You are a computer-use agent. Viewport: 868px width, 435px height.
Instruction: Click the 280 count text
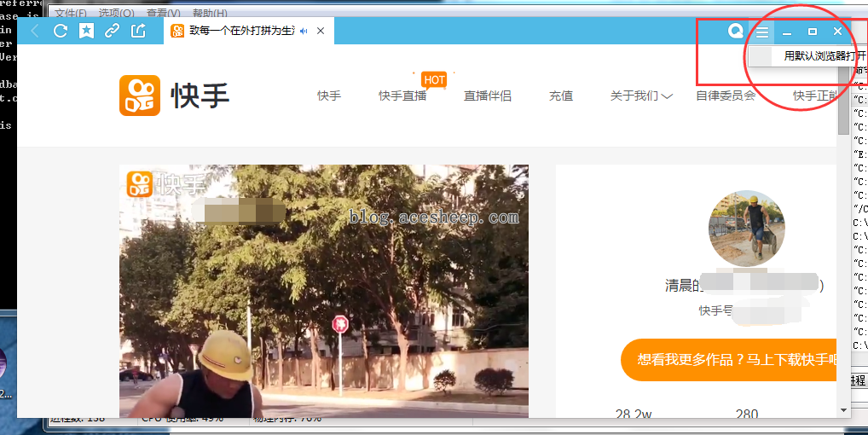click(747, 414)
